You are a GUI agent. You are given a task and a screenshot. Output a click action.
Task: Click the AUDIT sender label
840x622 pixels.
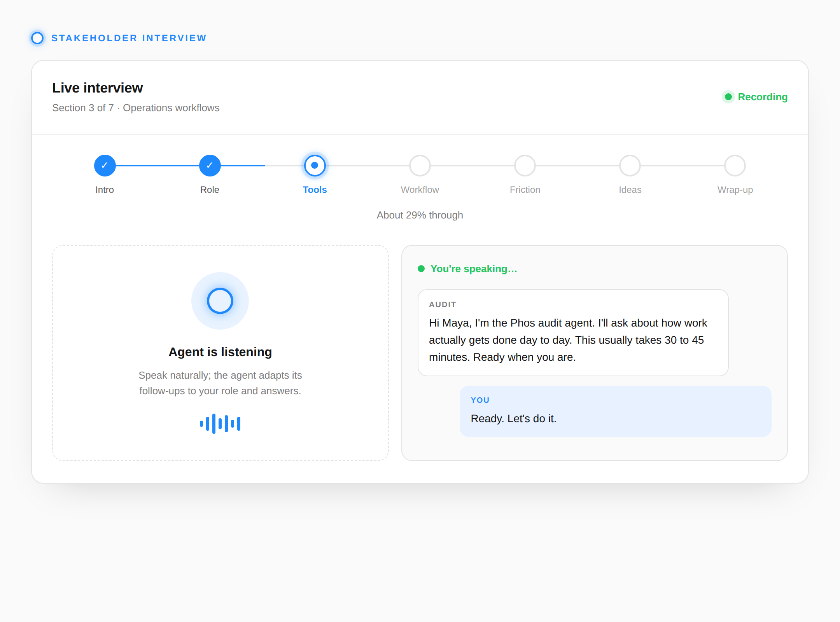[x=443, y=304]
